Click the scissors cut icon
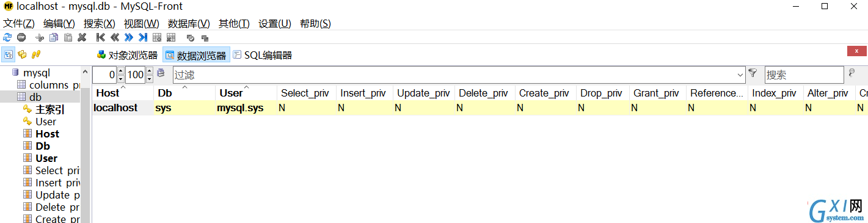Screen dimensions: 868x223 click(x=40, y=37)
